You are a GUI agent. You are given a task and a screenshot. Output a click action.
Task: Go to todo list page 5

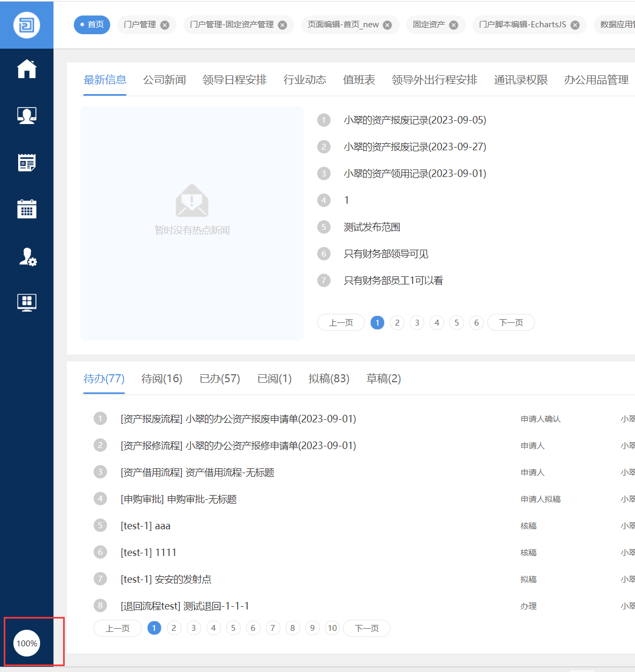click(x=233, y=628)
